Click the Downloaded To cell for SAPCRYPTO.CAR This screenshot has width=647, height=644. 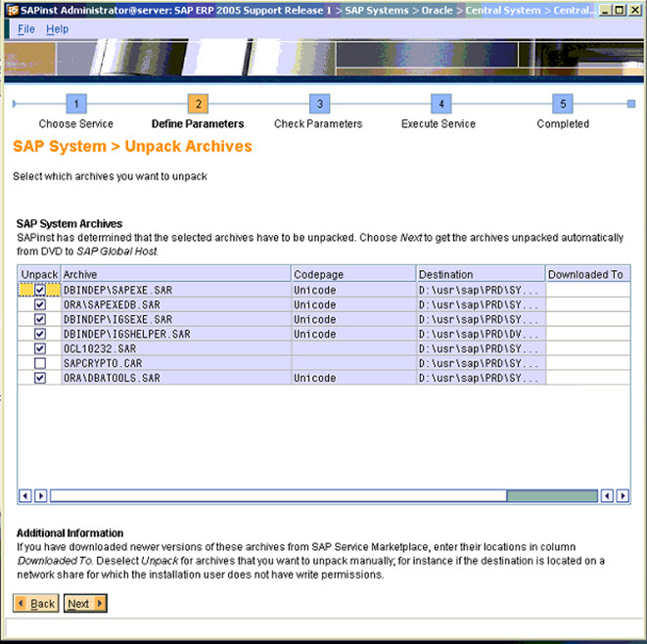[x=588, y=363]
